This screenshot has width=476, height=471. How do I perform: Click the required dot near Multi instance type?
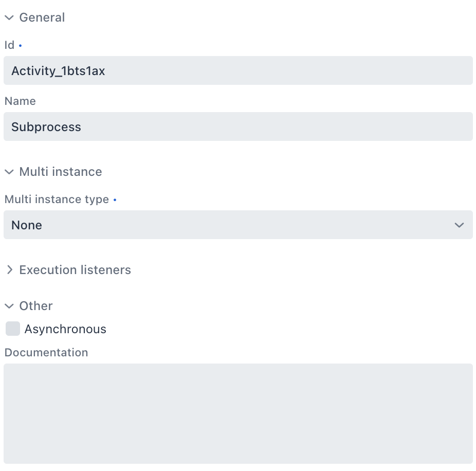click(x=115, y=199)
